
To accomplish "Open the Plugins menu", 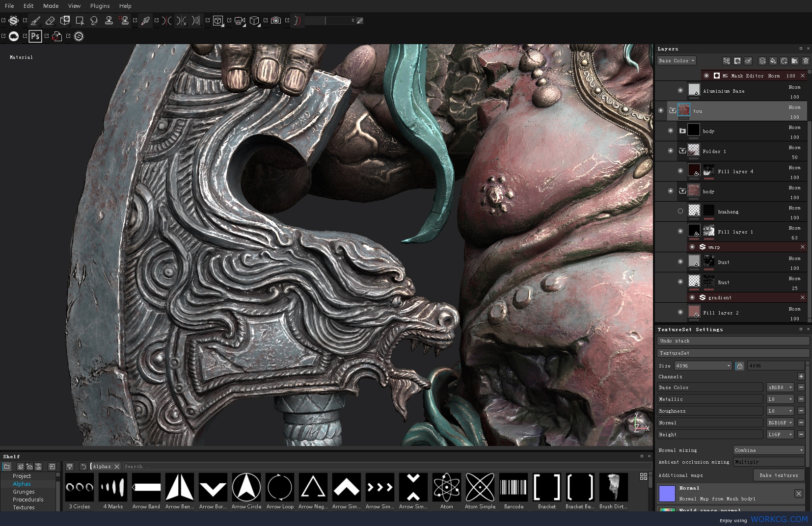I will click(100, 6).
